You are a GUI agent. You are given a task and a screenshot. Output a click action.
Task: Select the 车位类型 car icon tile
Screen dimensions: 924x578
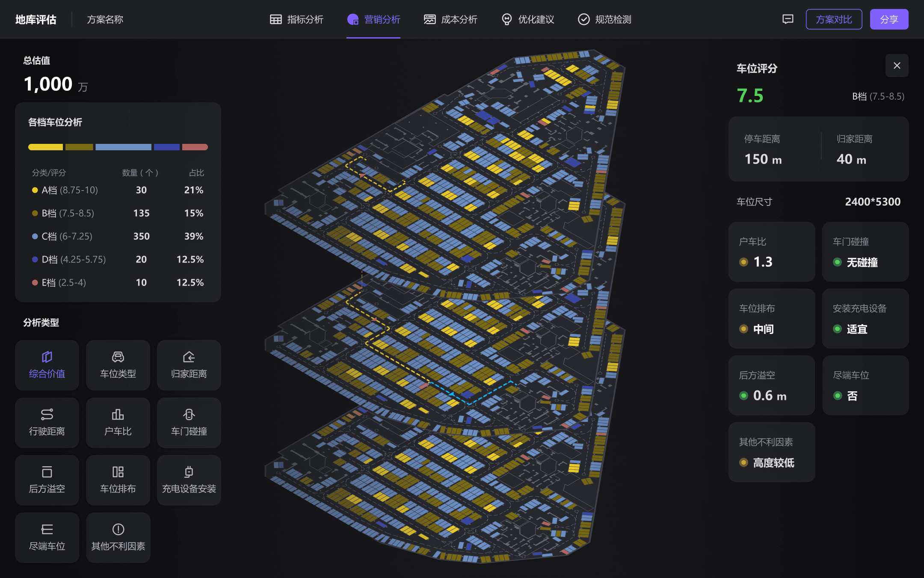pos(118,357)
